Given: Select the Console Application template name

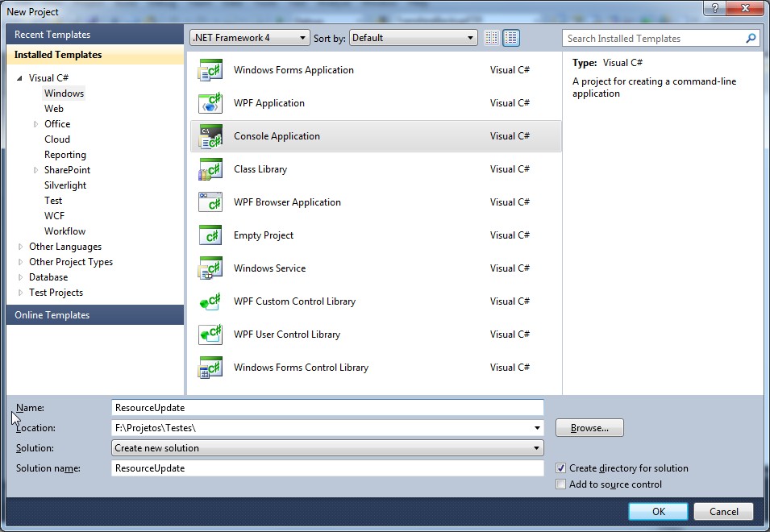Looking at the screenshot, I should tap(277, 136).
